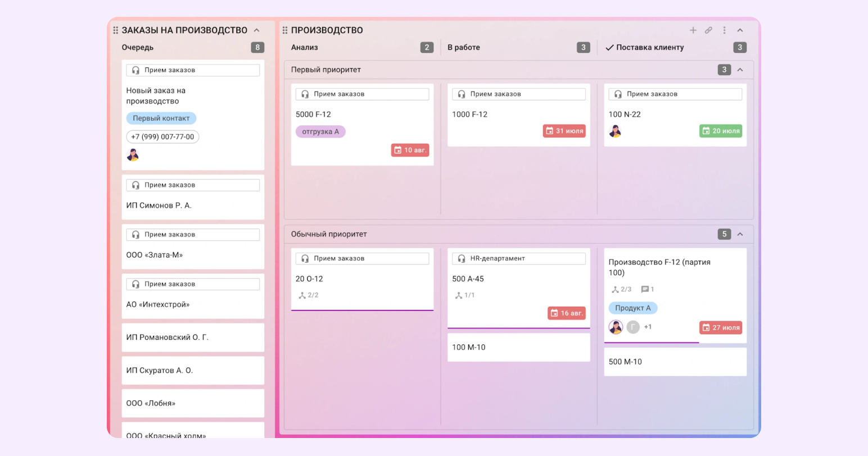Collapse the ПРОИЗВОДСТВО board with chevron
Image resolution: width=868 pixels, height=456 pixels.
[x=740, y=30]
